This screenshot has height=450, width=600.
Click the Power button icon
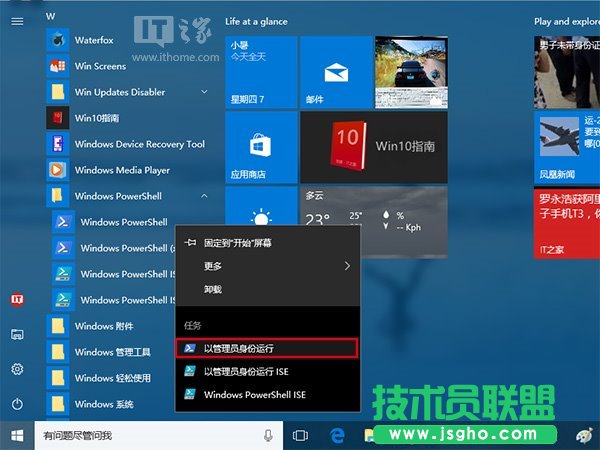(x=17, y=404)
